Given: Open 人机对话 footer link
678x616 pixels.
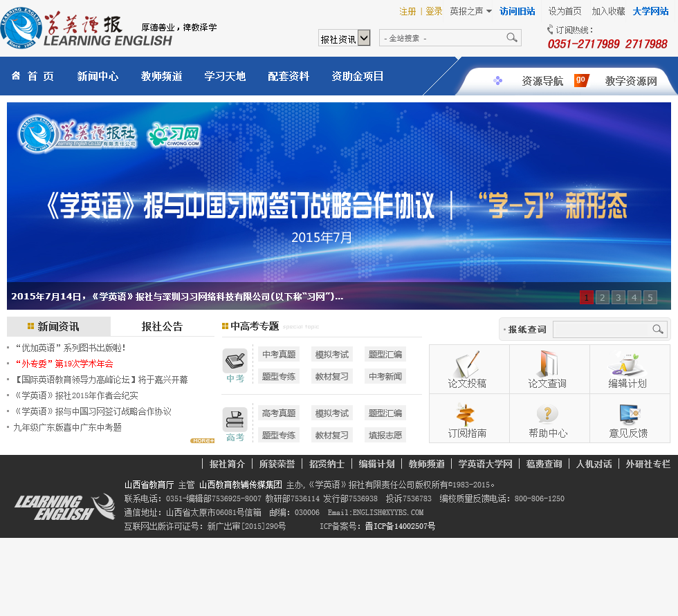Looking at the screenshot, I should pos(594,464).
